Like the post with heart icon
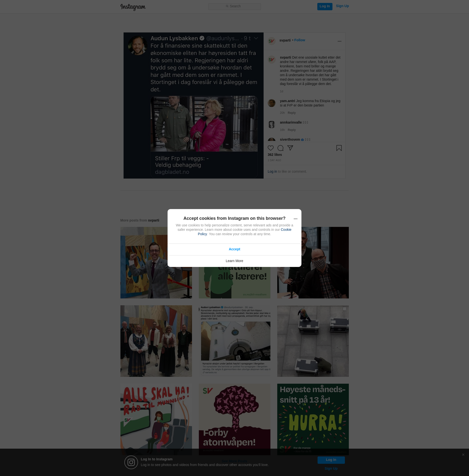Viewport: 469px width, 476px height. 270,148
